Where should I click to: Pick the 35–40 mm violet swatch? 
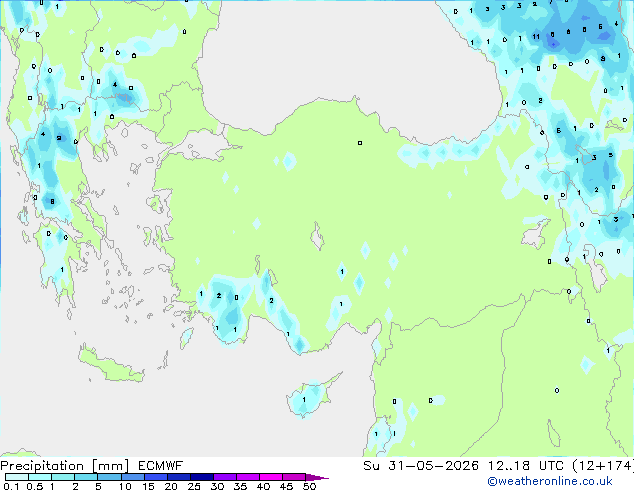pos(247,477)
